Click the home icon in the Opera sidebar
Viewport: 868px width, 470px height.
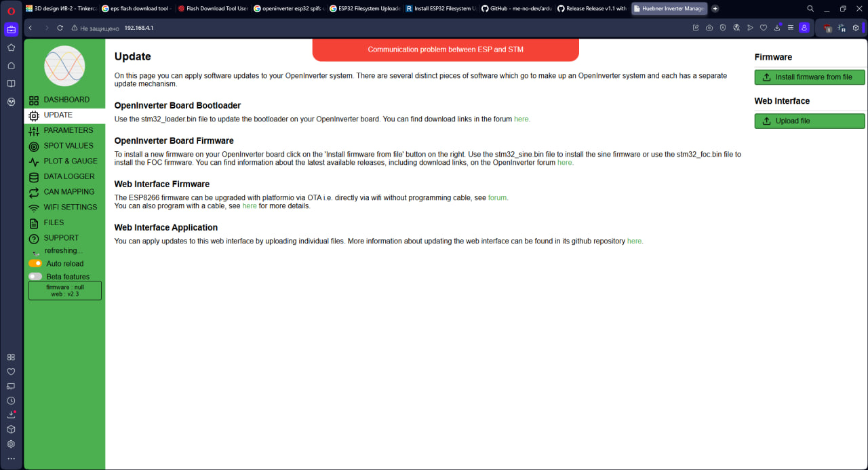(11, 66)
